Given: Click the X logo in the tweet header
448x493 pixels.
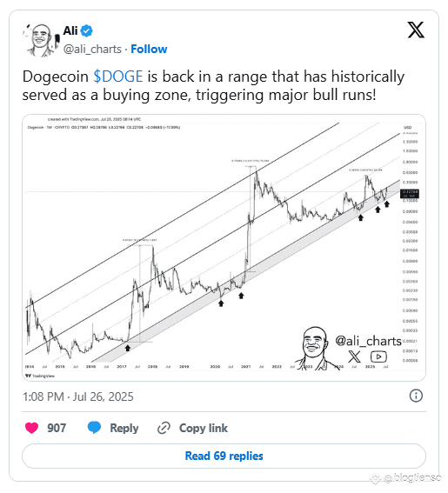Looking at the screenshot, I should point(416,30).
